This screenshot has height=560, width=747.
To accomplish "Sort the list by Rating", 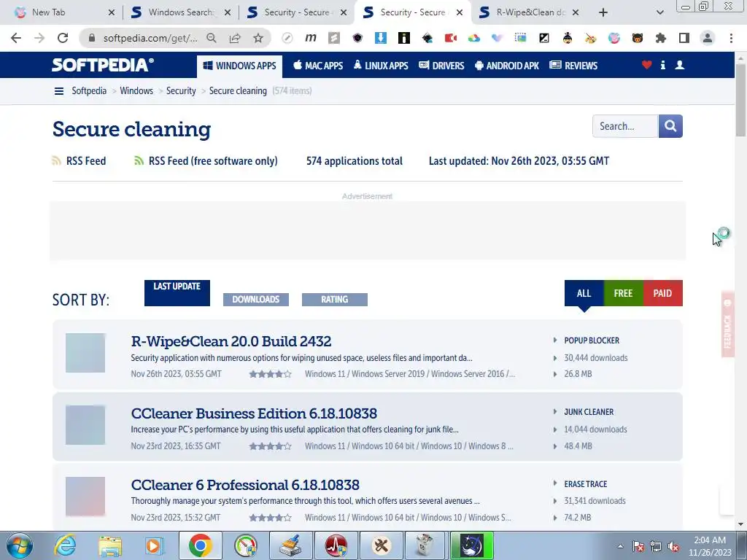I will [334, 300].
